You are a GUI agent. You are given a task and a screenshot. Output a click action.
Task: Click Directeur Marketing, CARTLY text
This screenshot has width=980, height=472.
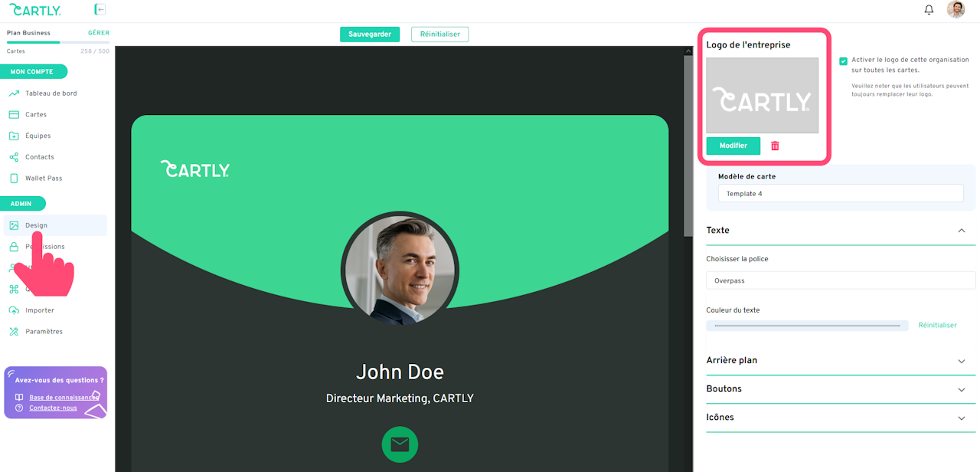(400, 398)
